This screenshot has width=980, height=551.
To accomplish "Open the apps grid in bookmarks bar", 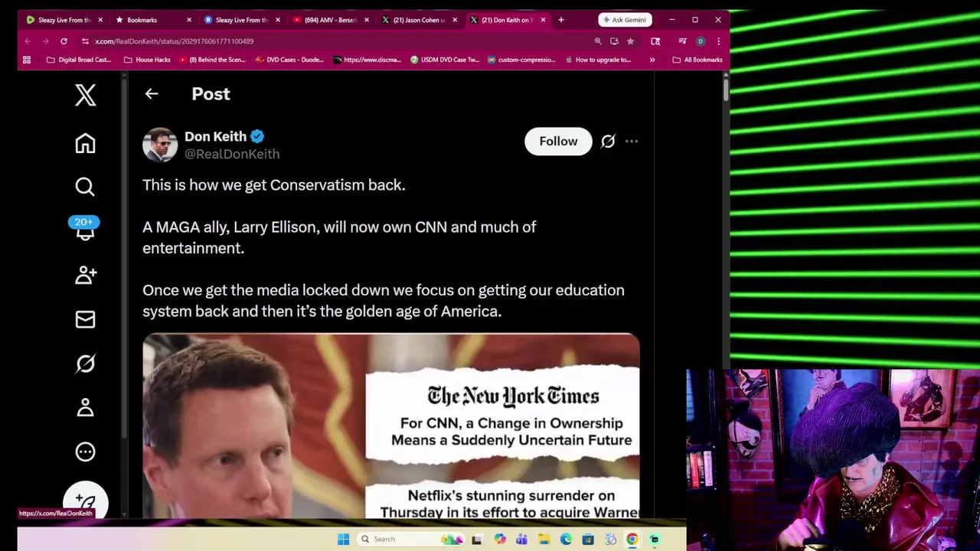I will pos(27,60).
